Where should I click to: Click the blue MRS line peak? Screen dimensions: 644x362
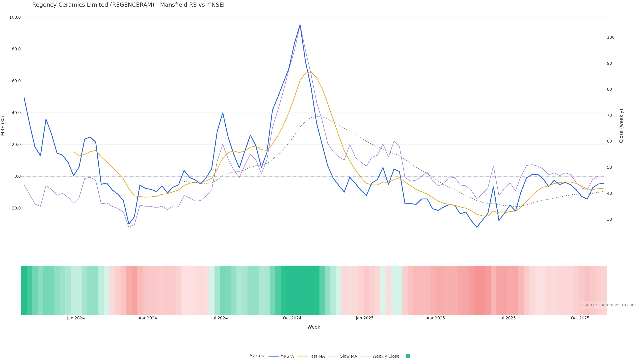300,25
